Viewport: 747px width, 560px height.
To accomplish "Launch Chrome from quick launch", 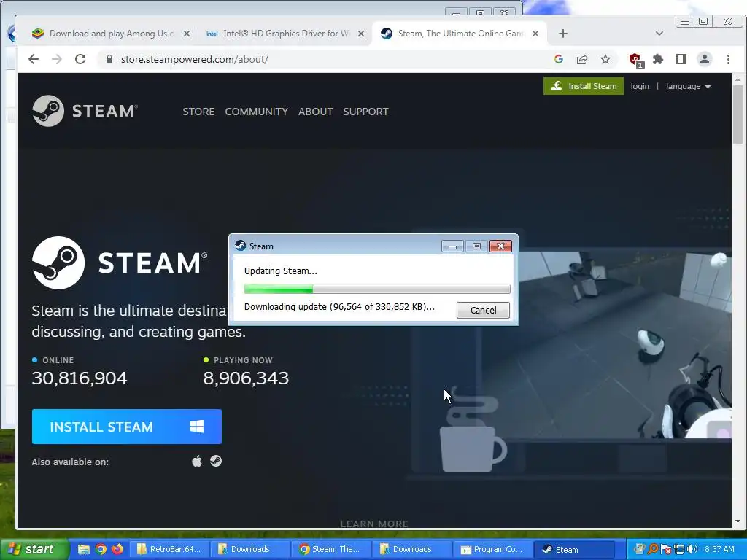I will click(x=101, y=549).
